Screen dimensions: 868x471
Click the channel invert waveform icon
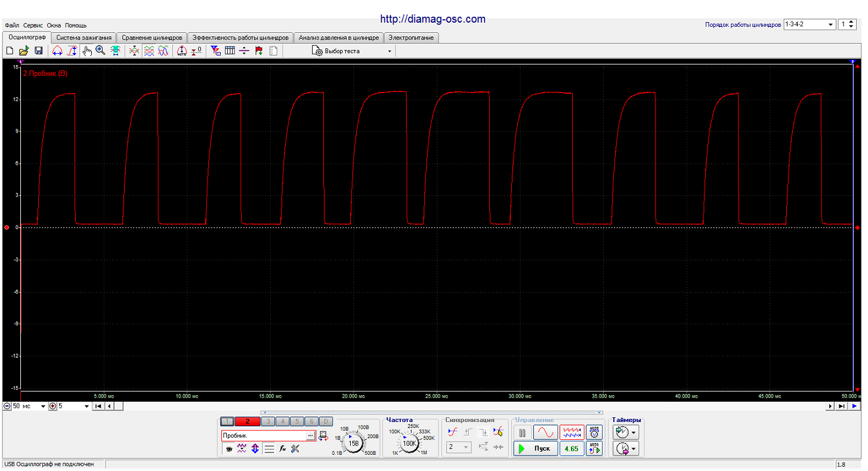242,448
